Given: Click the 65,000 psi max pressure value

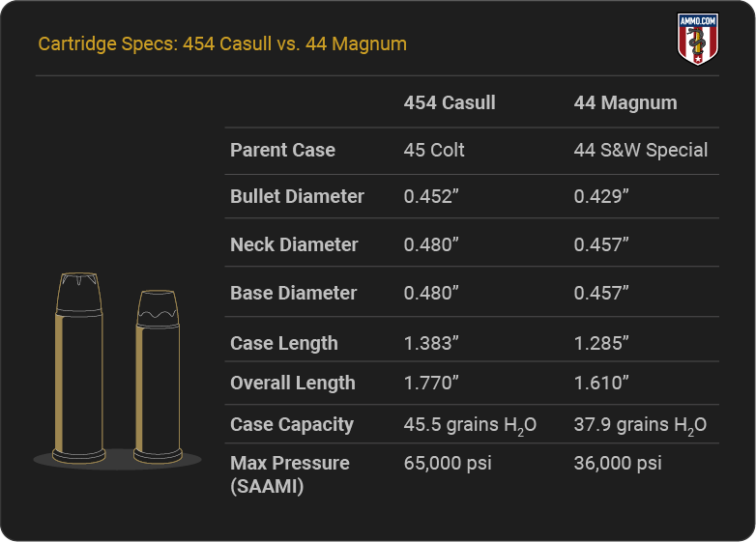Looking at the screenshot, I should tap(448, 463).
